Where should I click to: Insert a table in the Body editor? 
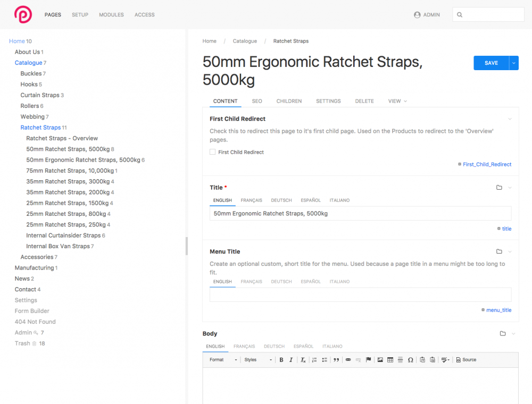[390, 360]
